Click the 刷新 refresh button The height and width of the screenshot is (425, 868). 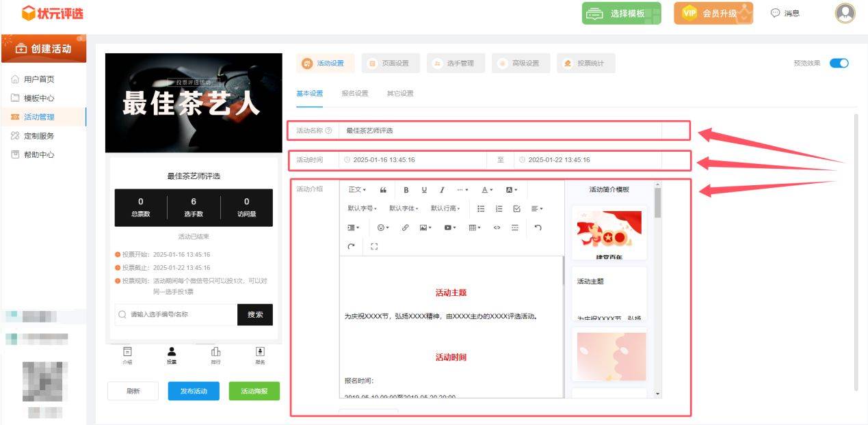(133, 391)
